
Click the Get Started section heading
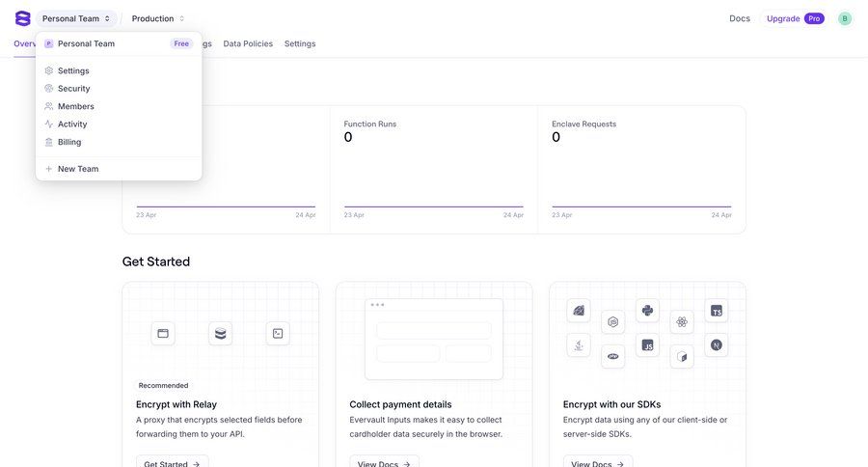pos(156,261)
